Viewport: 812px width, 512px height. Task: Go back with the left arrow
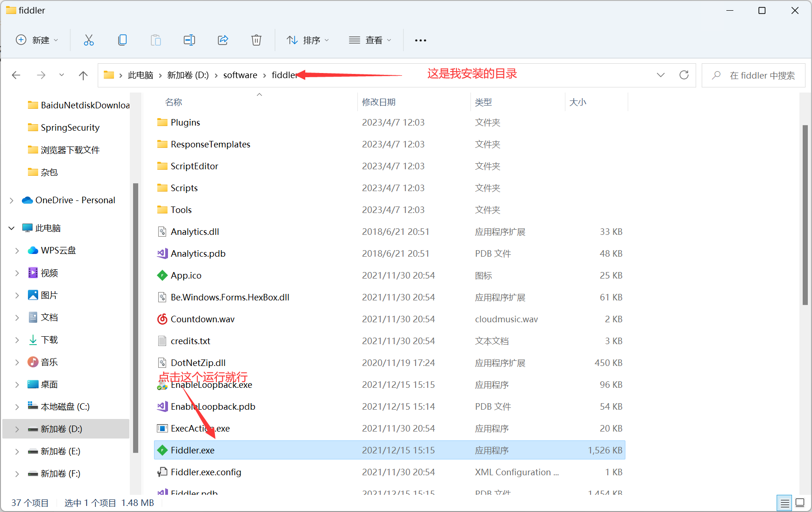[x=16, y=75]
